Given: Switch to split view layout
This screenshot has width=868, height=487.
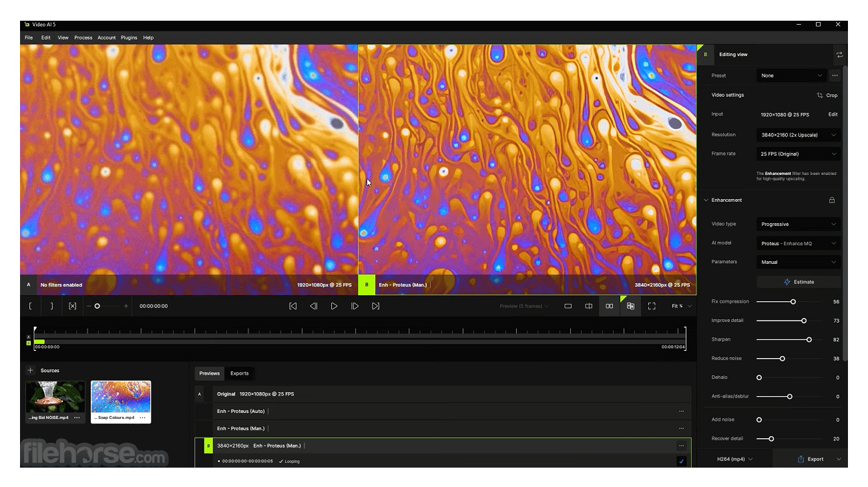Looking at the screenshot, I should pos(588,306).
